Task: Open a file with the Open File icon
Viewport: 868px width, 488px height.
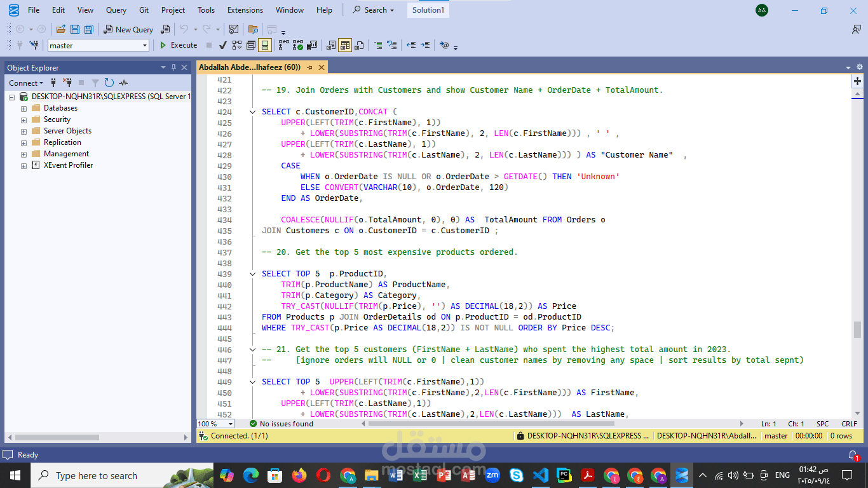Action: point(61,29)
